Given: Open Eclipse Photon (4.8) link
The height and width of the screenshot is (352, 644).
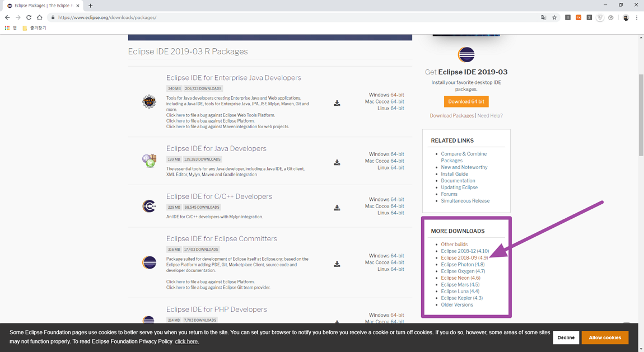Looking at the screenshot, I should 463,265.
